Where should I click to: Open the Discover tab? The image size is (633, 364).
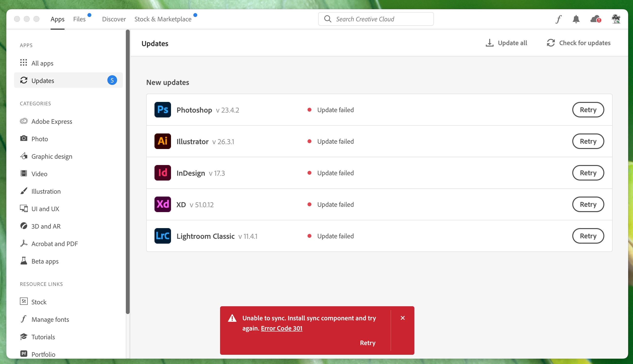114,19
